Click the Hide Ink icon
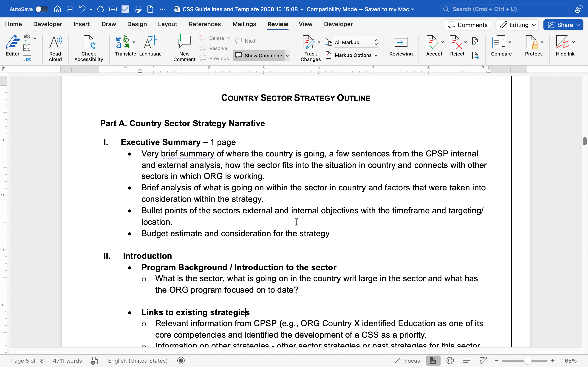The image size is (588, 367). coord(562,42)
